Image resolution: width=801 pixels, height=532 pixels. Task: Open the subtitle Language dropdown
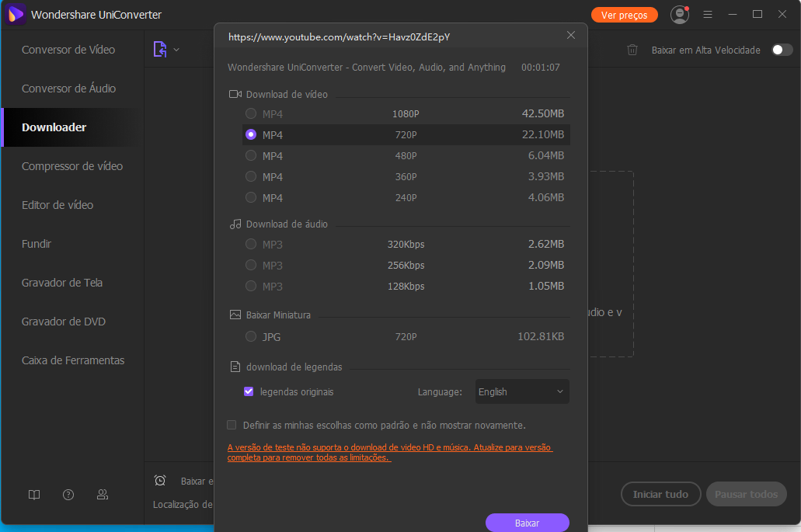[x=521, y=391]
